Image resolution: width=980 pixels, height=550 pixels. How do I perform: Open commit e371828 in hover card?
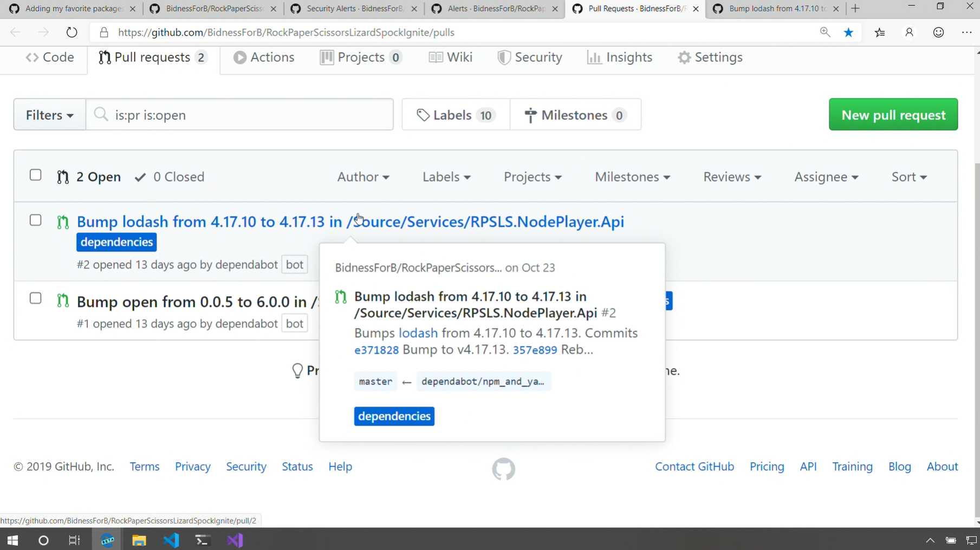377,350
